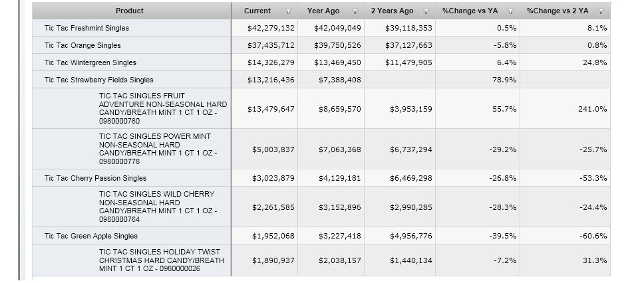The width and height of the screenshot is (644, 283).
Task: Click the Current column header label
Action: point(257,11)
